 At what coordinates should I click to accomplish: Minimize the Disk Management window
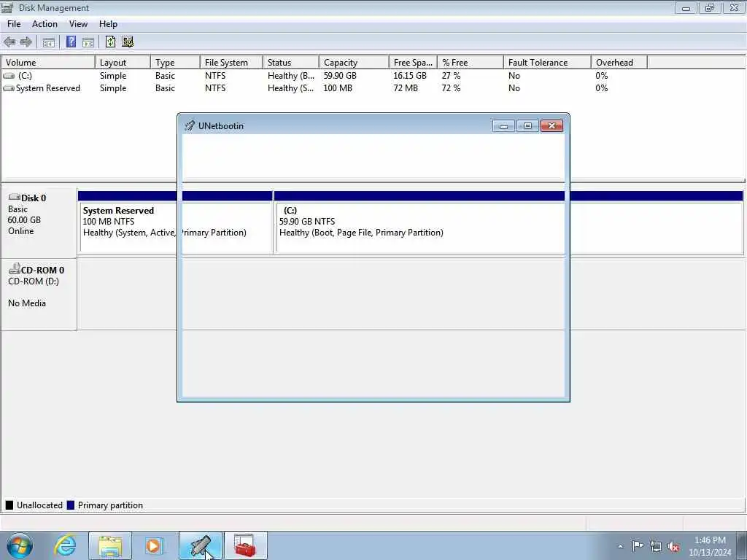(x=686, y=7)
